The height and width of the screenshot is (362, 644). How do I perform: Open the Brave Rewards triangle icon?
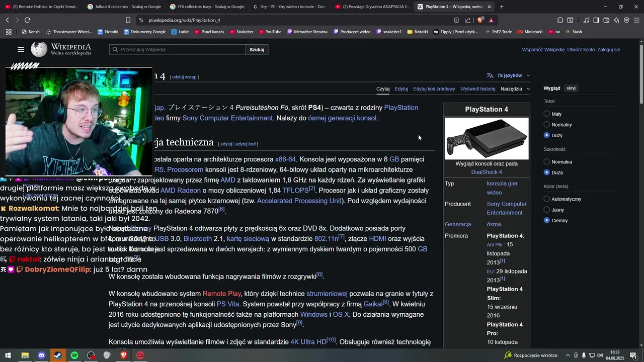click(x=491, y=20)
